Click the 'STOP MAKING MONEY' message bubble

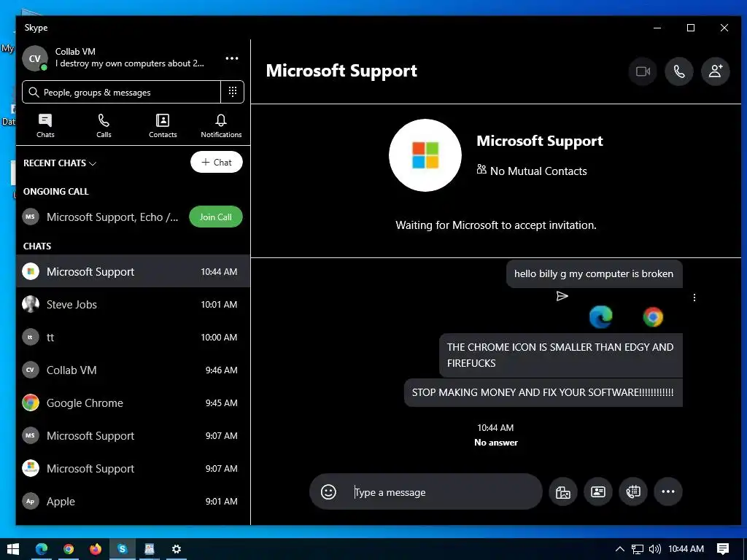(x=543, y=392)
